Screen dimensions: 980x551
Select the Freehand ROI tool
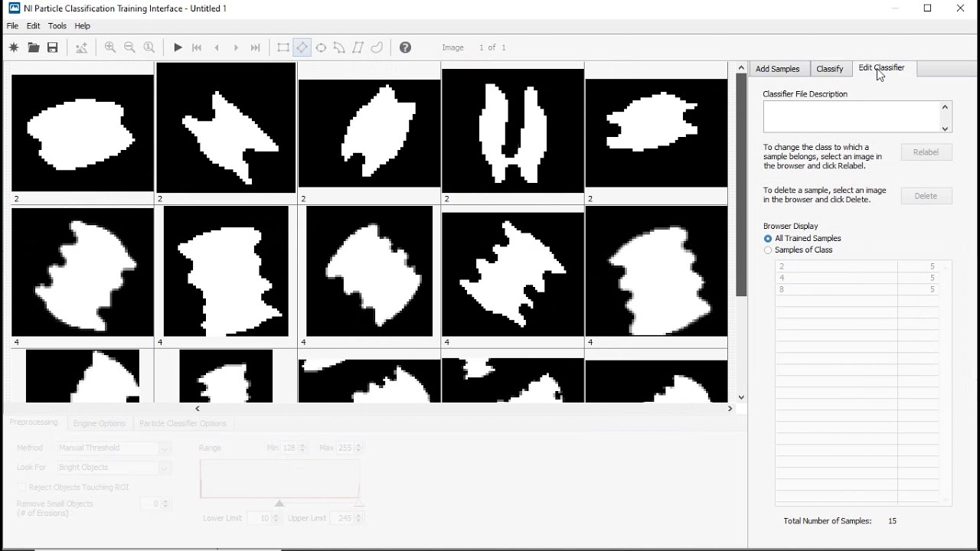tap(377, 47)
